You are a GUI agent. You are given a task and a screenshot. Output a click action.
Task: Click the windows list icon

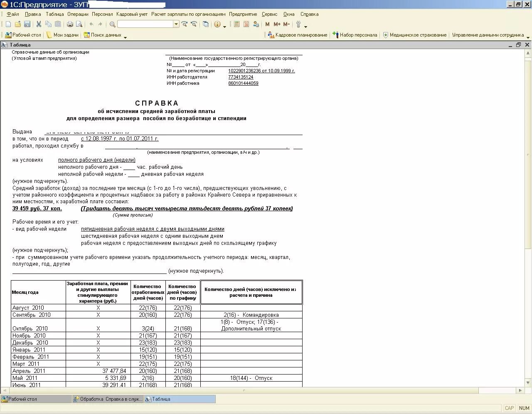coord(206,24)
